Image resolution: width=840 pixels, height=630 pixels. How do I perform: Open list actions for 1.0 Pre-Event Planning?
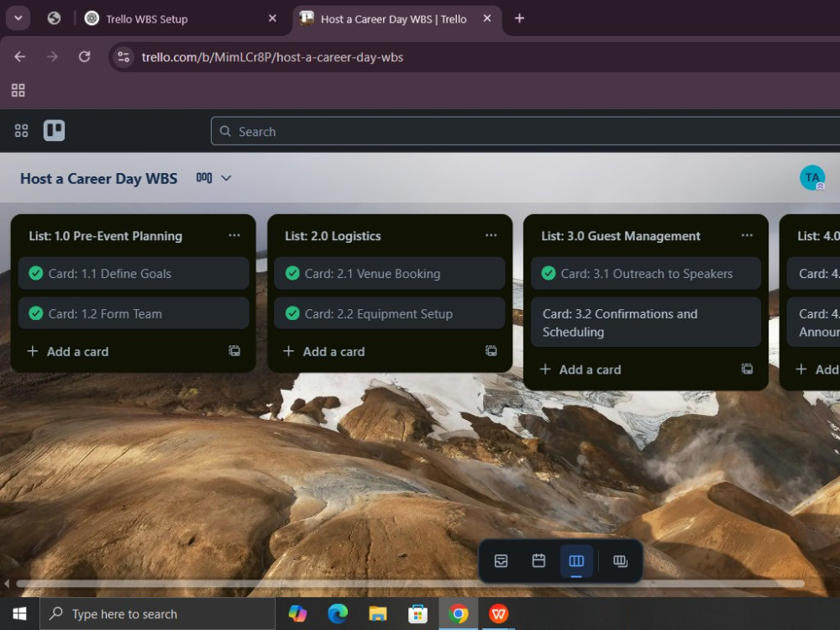[x=234, y=236]
